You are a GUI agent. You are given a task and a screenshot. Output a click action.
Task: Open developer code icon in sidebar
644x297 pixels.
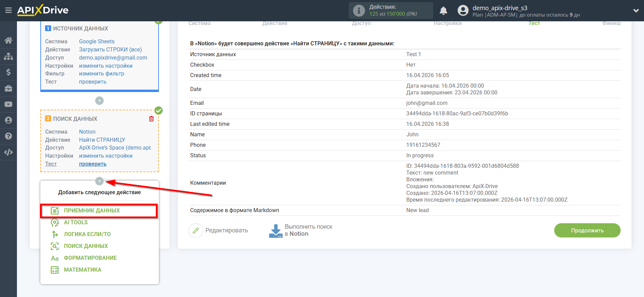[x=8, y=152]
